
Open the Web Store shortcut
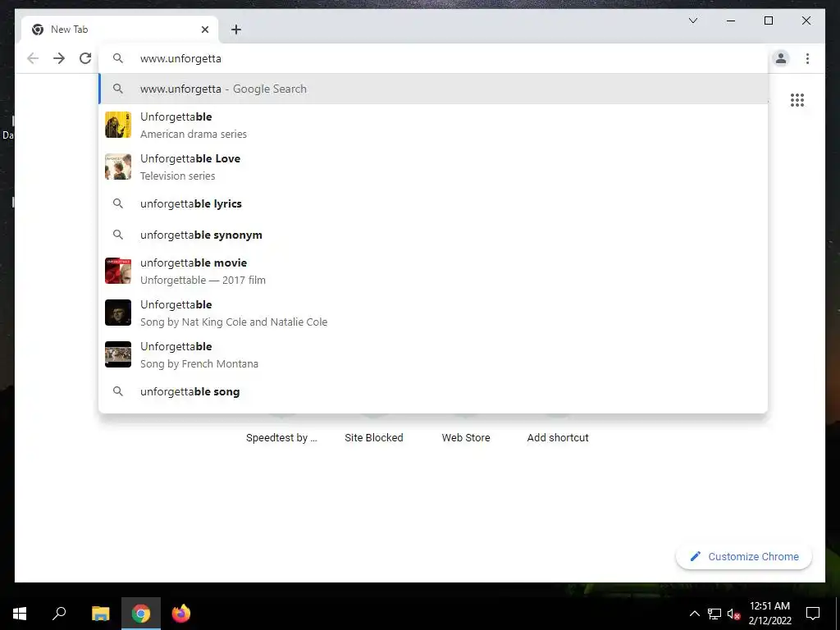coord(466,438)
